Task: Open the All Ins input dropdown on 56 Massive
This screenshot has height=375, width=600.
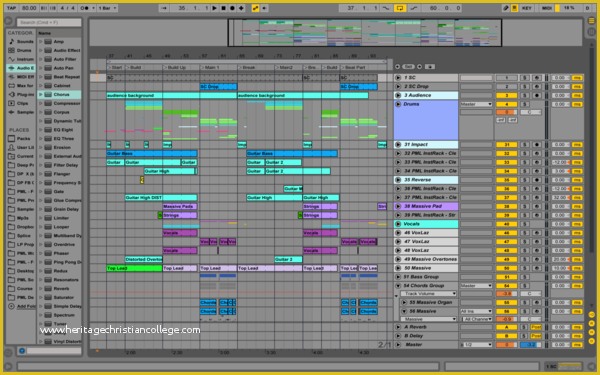Action: 476,311
